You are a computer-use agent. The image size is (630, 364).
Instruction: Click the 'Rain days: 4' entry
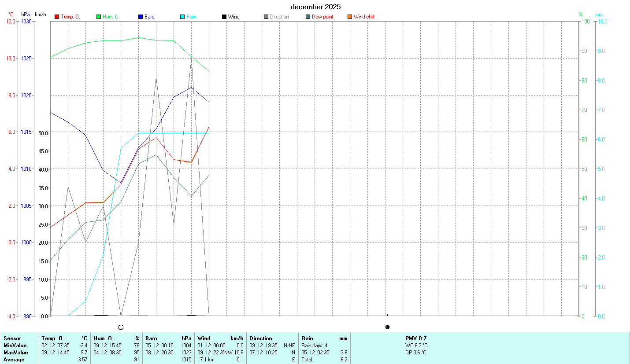314,346
